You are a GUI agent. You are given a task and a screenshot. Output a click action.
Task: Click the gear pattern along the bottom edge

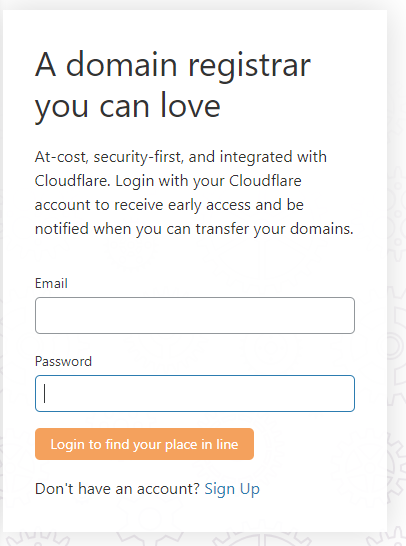click(203, 539)
